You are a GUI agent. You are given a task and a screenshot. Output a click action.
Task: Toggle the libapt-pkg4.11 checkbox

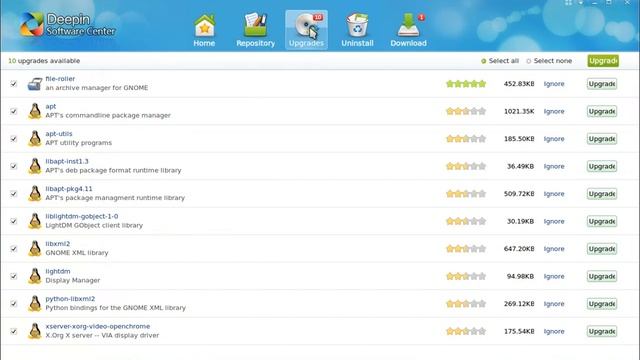13,193
